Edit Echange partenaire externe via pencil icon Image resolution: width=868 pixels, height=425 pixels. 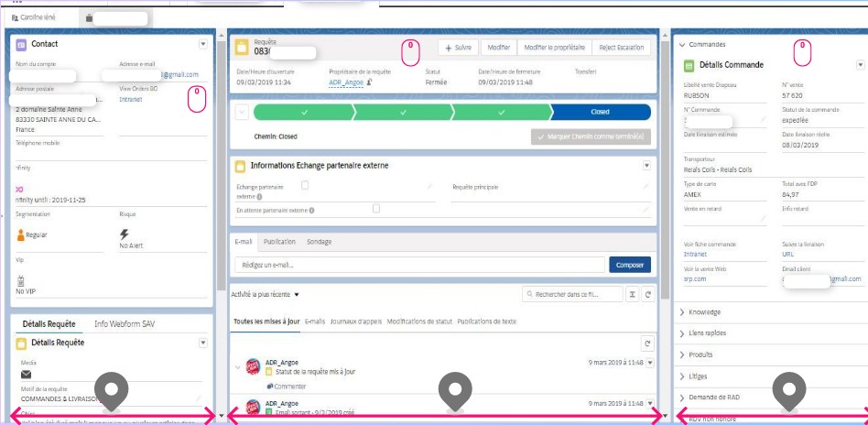(x=429, y=187)
